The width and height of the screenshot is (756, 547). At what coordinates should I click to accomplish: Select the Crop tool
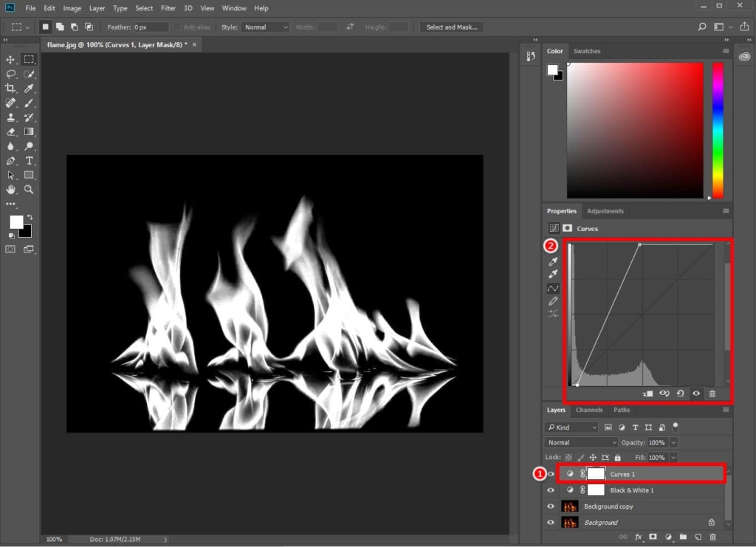(10, 89)
